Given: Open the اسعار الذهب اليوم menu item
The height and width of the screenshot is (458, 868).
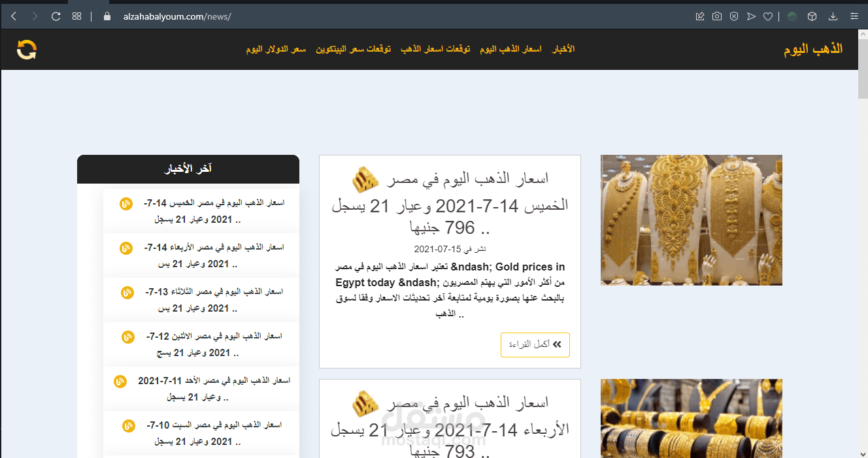Looking at the screenshot, I should coord(510,49).
